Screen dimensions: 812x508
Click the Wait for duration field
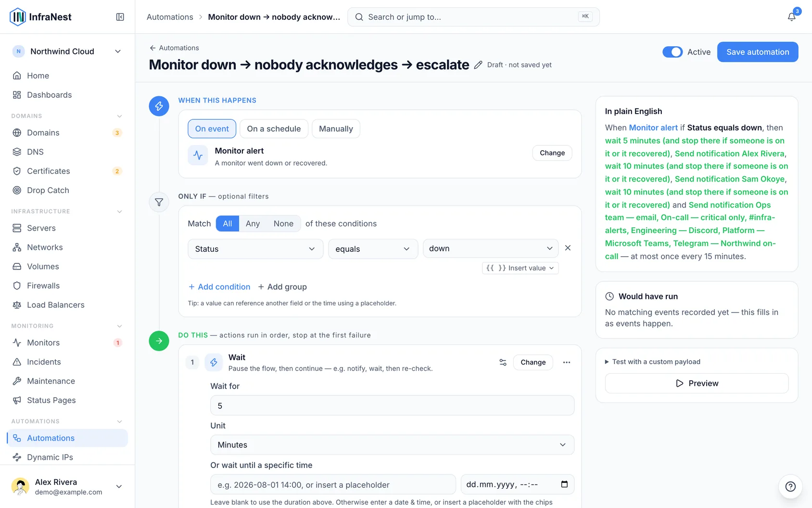392,405
